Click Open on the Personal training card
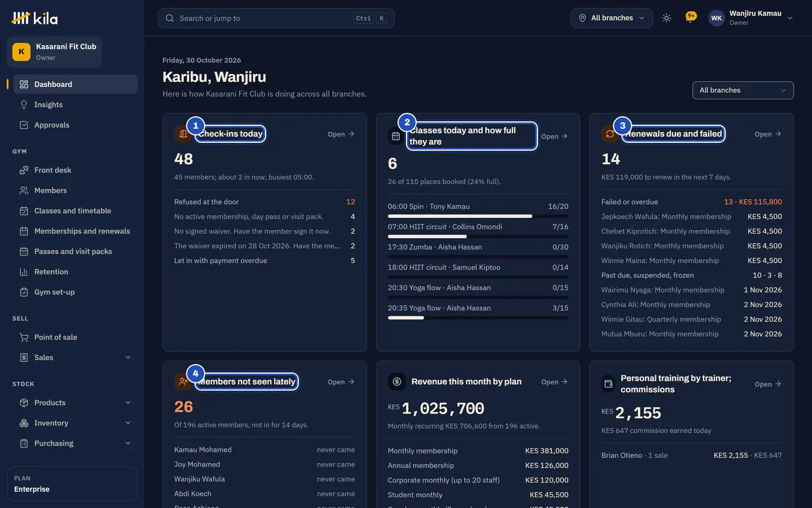This screenshot has width=812, height=508. tap(768, 384)
